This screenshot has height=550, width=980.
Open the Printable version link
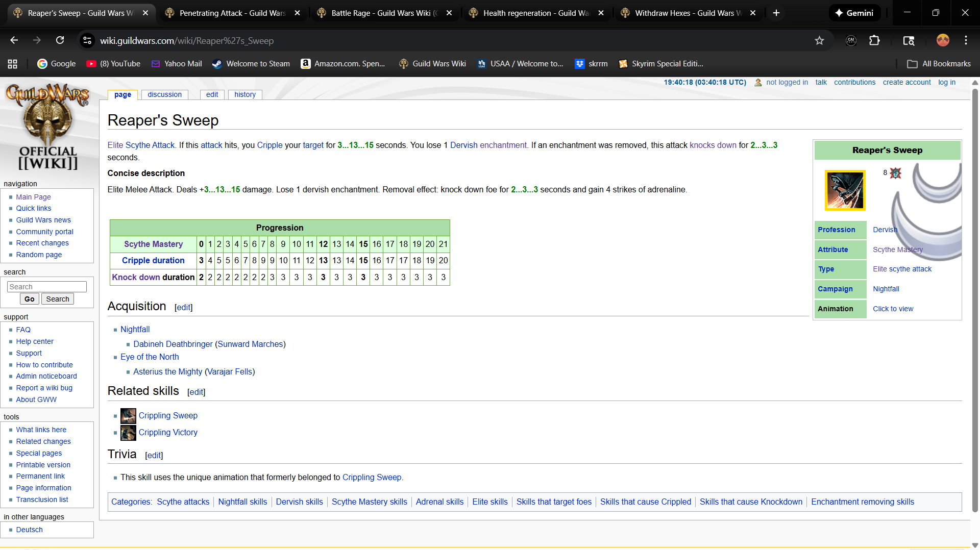(43, 465)
